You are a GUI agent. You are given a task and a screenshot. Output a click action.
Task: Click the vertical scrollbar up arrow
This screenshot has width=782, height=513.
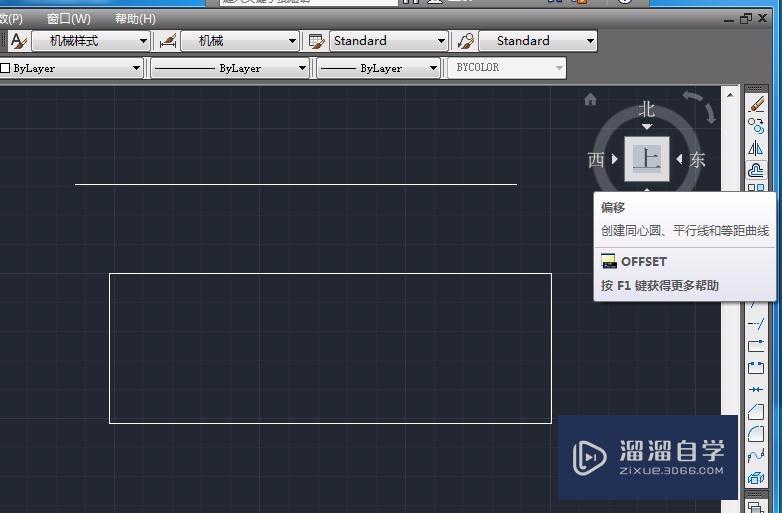click(x=730, y=95)
